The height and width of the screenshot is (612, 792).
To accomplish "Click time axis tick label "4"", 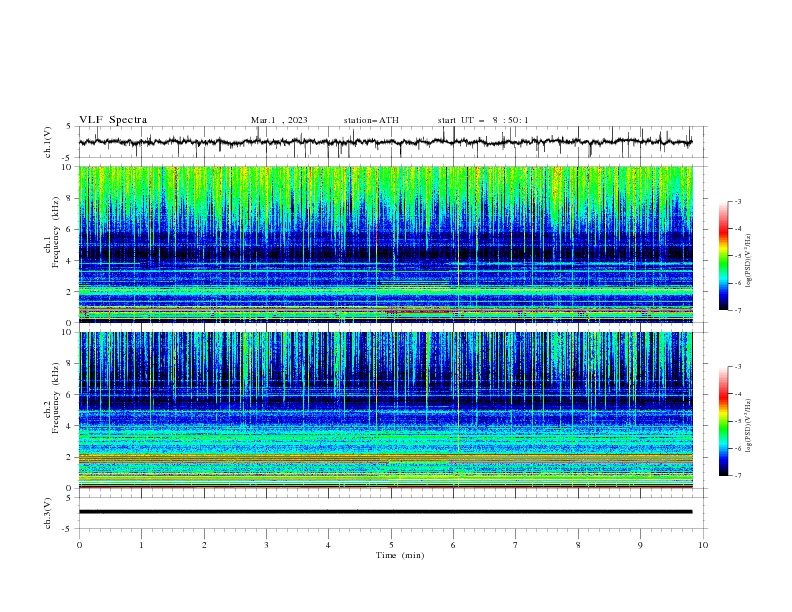I will click(x=328, y=545).
